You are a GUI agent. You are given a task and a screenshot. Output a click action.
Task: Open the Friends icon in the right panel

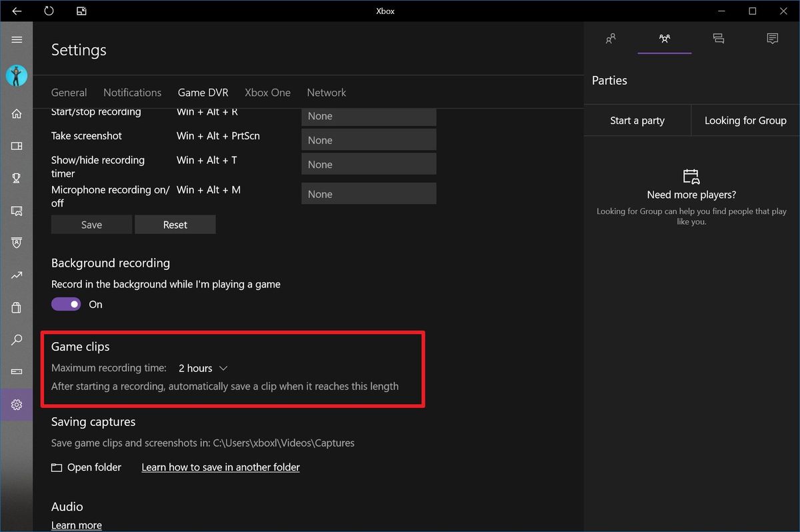tap(610, 39)
